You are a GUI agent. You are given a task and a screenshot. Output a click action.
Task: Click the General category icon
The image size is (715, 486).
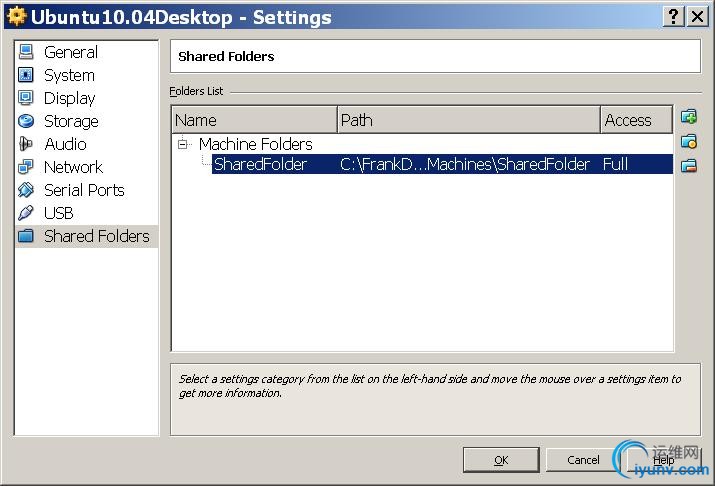[x=26, y=52]
